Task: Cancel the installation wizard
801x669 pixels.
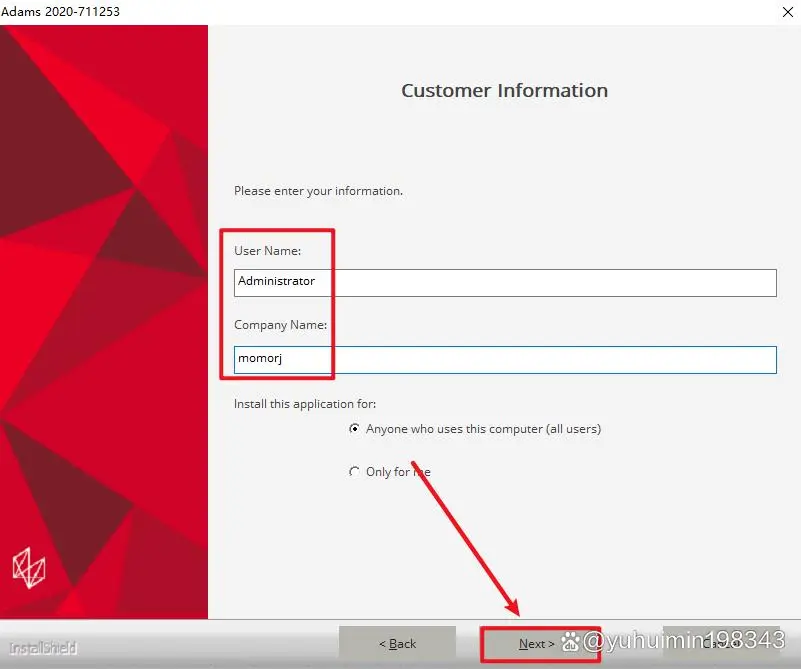Action: pyautogui.click(x=721, y=643)
